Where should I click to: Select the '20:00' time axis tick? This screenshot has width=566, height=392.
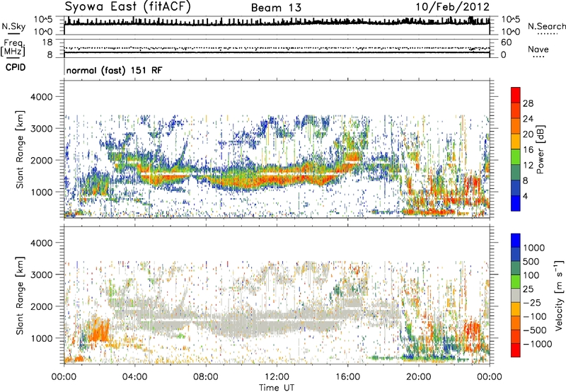(419, 377)
